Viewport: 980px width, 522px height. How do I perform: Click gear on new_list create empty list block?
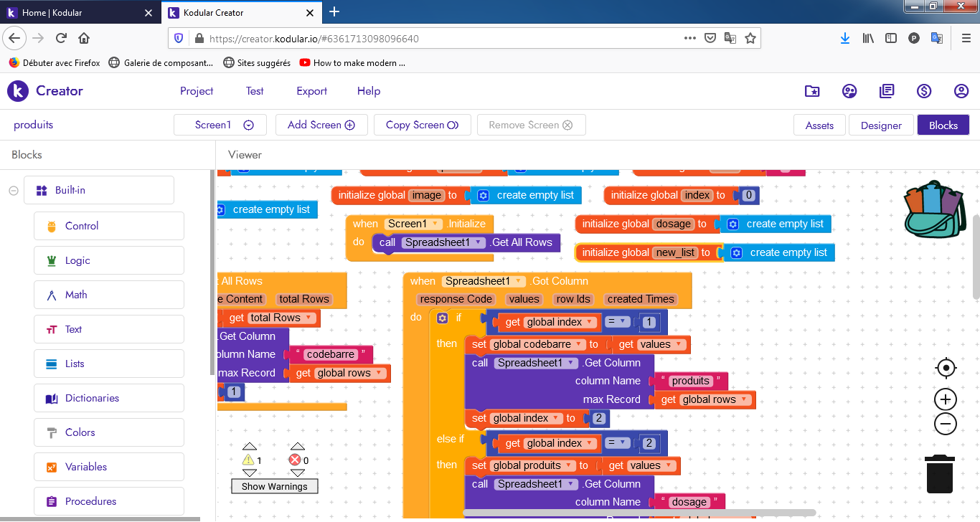click(736, 253)
